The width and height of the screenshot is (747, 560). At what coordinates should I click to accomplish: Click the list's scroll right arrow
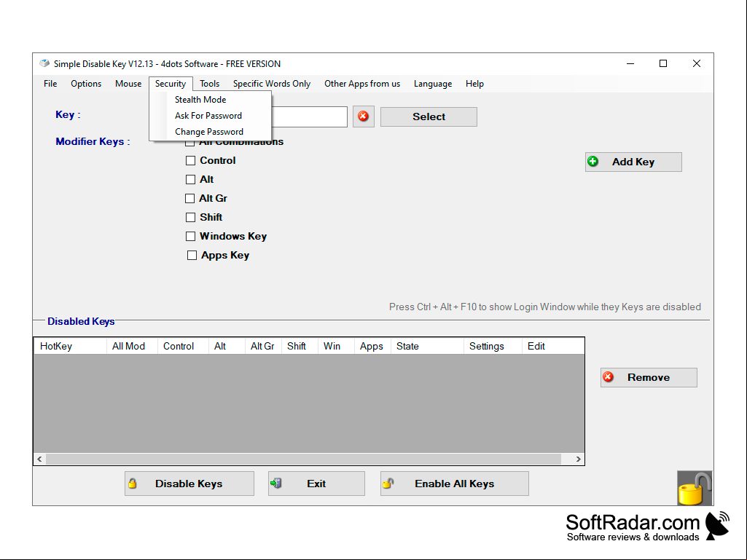point(579,459)
